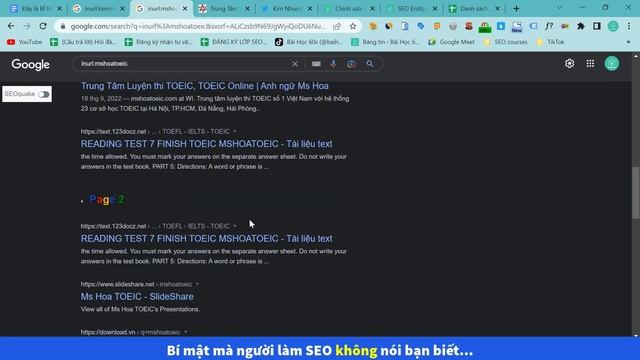Open the fx font-finder extension icon
Image resolution: width=640 pixels, height=360 pixels.
(x=549, y=26)
